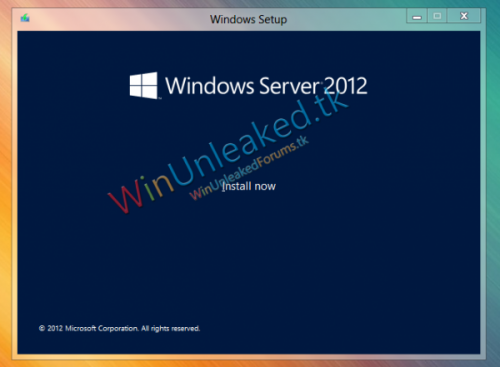
Task: Click the Windows Setup title text
Action: (x=248, y=19)
